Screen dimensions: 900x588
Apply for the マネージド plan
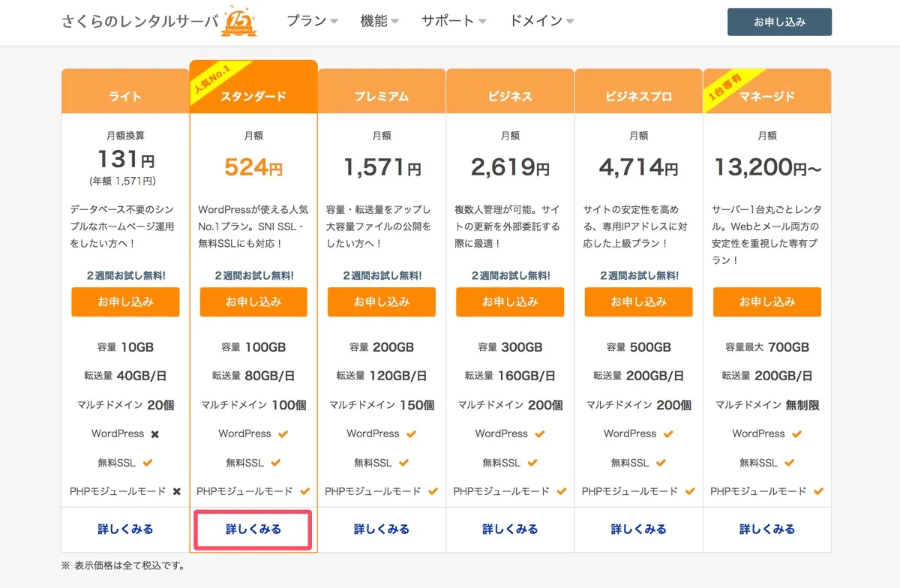[x=767, y=301]
